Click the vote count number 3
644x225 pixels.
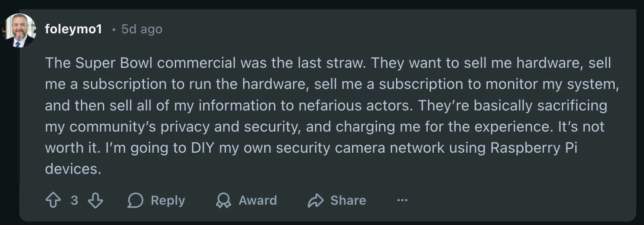coord(74,200)
